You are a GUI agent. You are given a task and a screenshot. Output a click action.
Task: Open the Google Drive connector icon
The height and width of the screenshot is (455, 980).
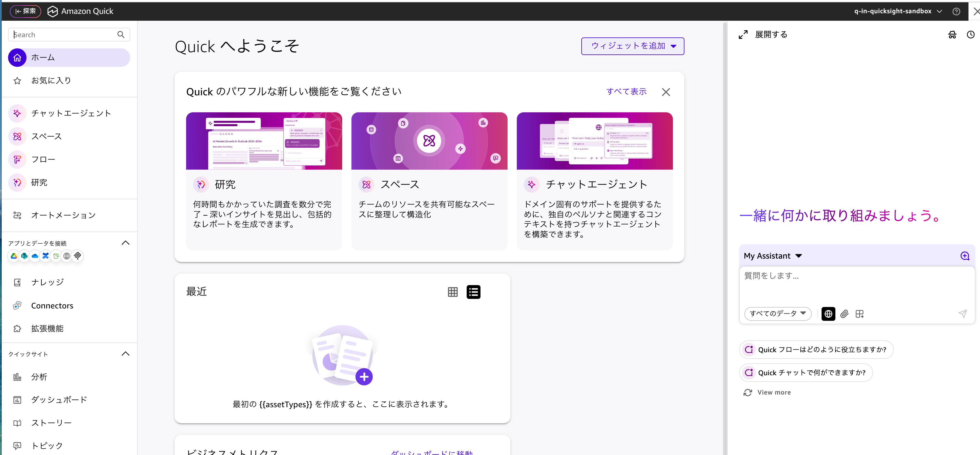pyautogui.click(x=14, y=256)
